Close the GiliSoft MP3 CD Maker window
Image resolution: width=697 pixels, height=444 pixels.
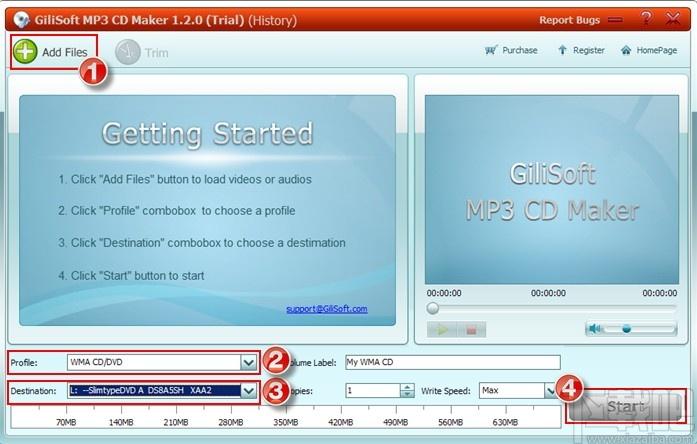(673, 19)
